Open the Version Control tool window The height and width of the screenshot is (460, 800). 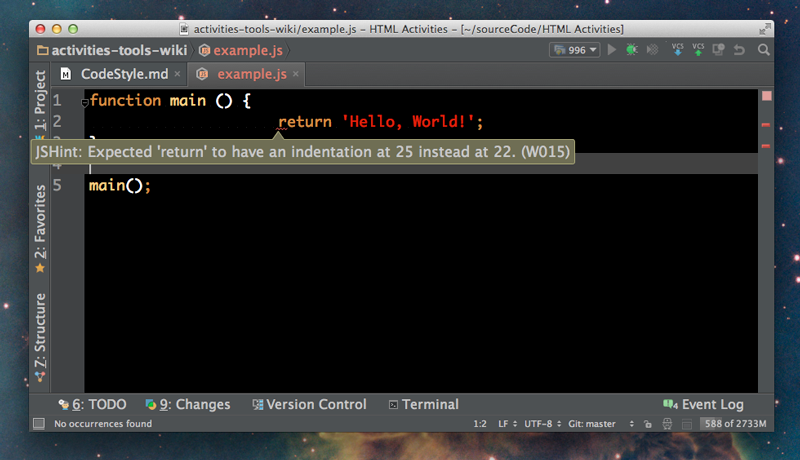pyautogui.click(x=310, y=404)
